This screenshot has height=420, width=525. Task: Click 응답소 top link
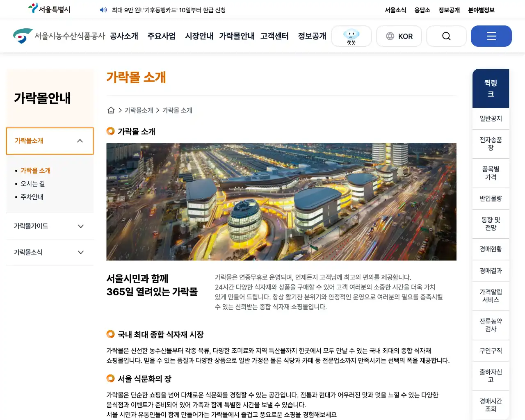pos(422,10)
